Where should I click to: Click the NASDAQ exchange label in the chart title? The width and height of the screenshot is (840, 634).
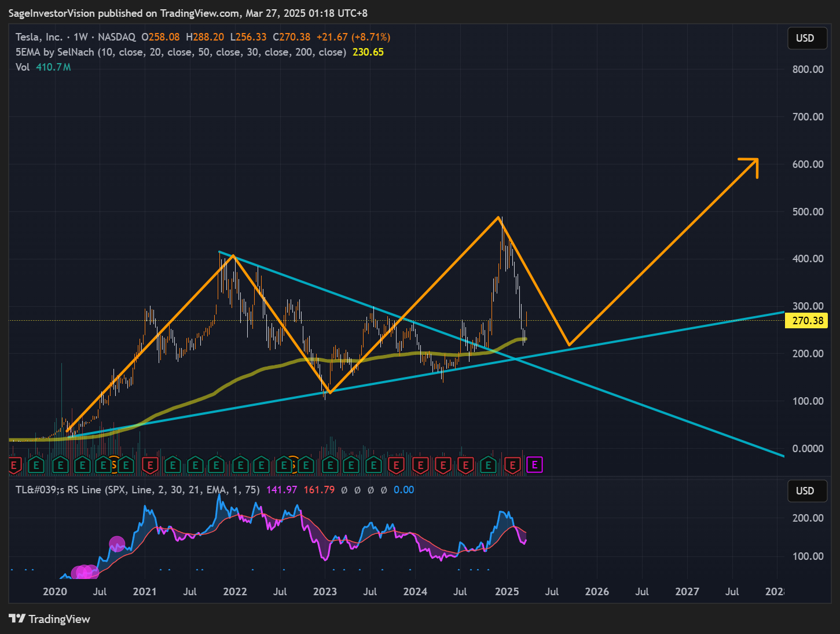116,37
